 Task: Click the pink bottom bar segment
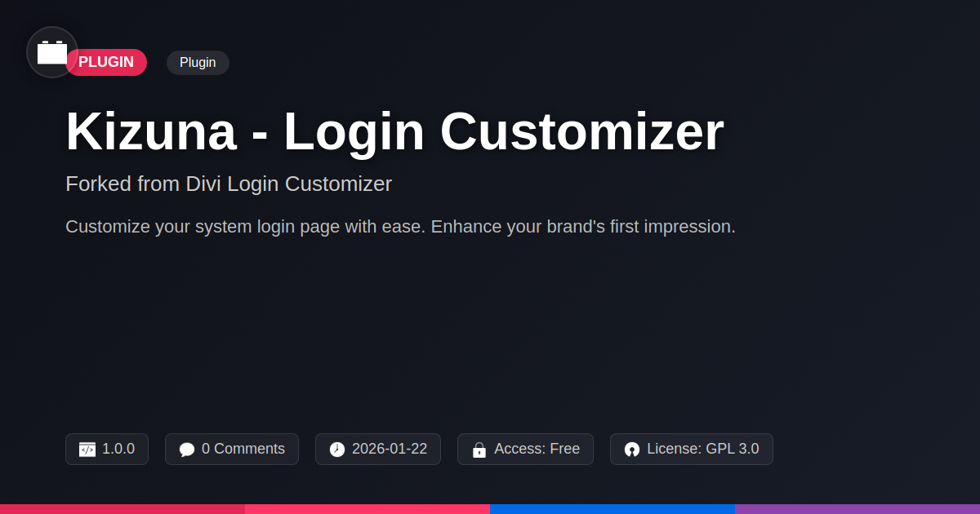[x=367, y=509]
